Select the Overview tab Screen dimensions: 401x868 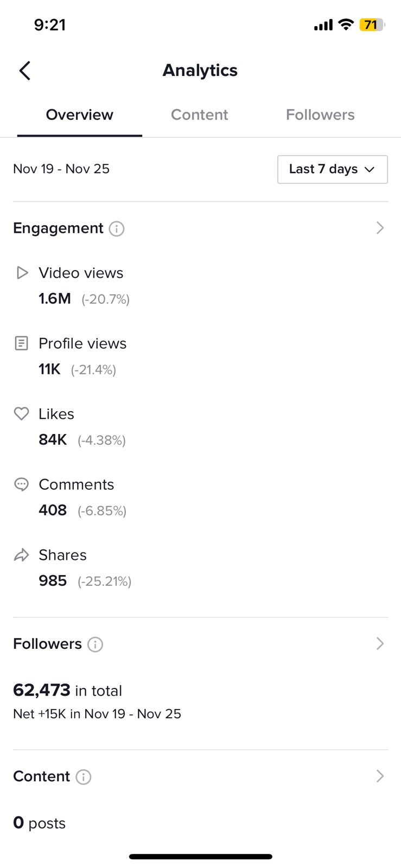click(80, 115)
